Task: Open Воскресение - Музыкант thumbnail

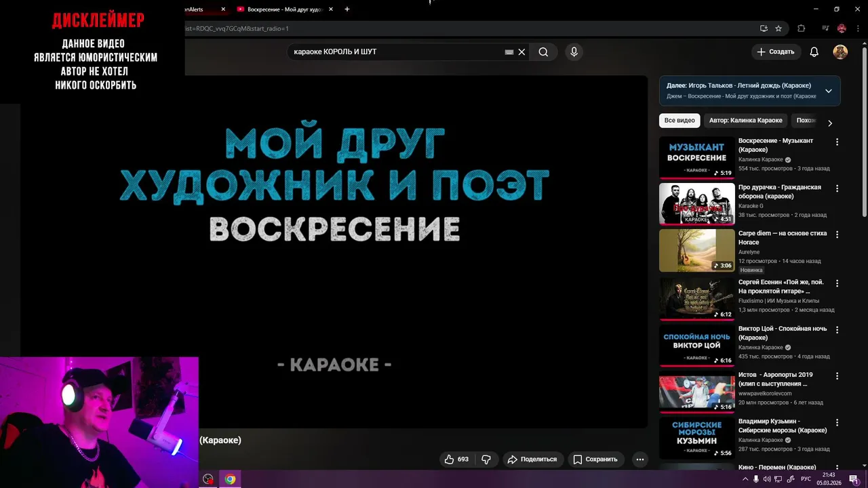Action: (696, 158)
